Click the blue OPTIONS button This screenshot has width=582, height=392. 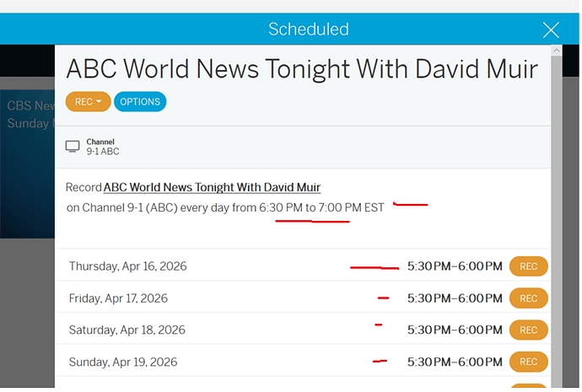point(140,102)
